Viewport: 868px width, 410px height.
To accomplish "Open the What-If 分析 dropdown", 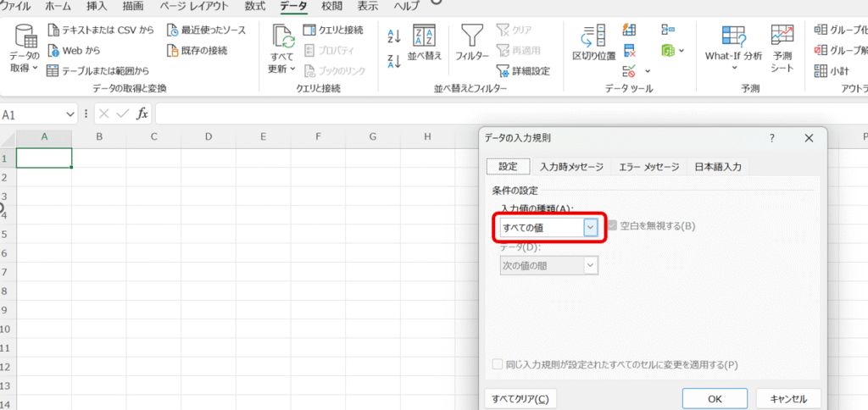I will pos(733,69).
